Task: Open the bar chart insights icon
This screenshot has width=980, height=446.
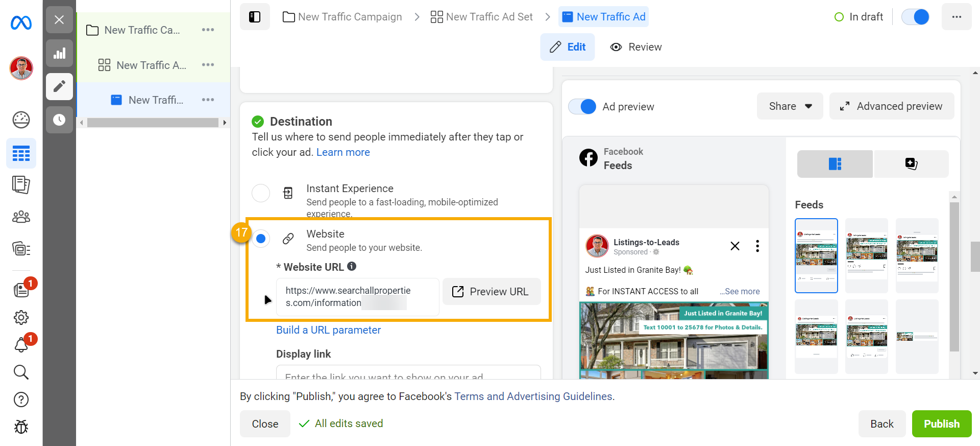Action: [x=59, y=54]
